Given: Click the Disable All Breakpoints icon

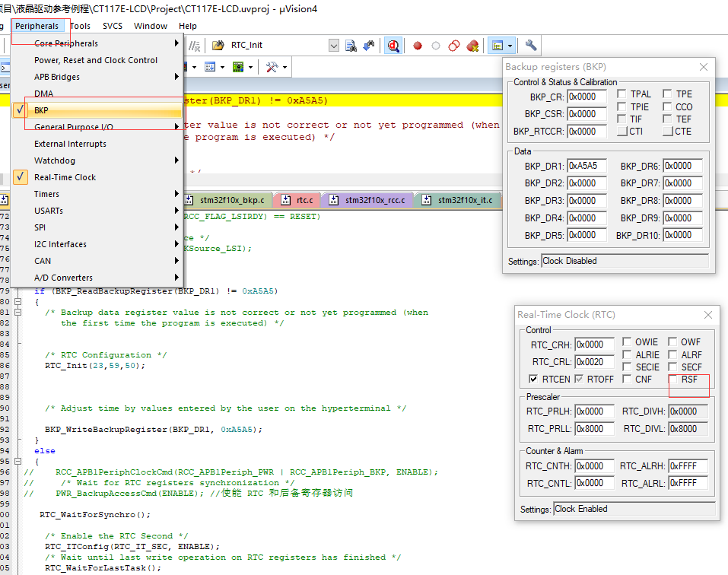Looking at the screenshot, I should pos(454,46).
